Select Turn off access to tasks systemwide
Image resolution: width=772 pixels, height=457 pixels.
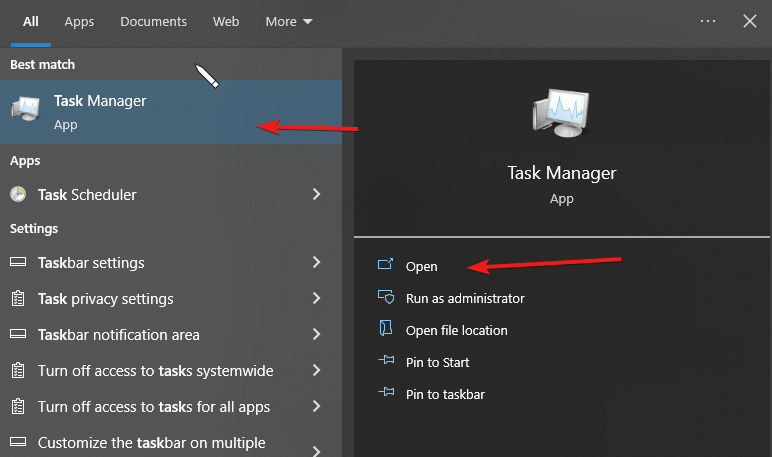pyautogui.click(x=155, y=371)
